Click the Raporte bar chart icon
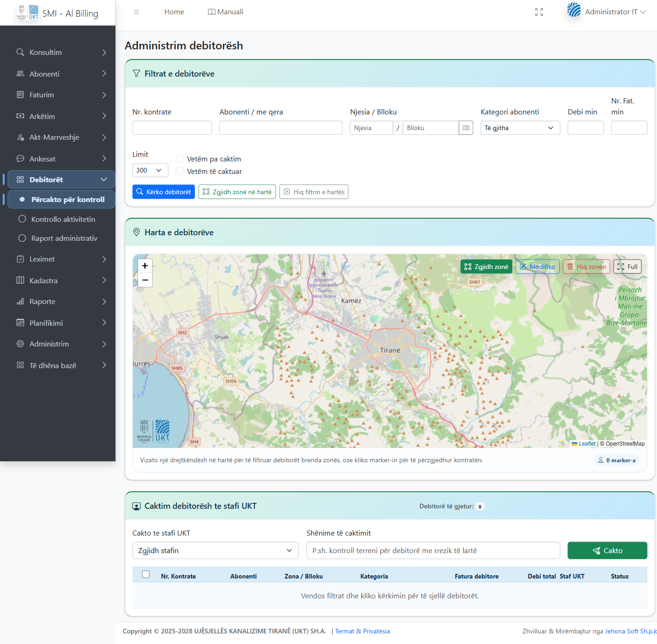This screenshot has width=657, height=644. pyautogui.click(x=20, y=301)
